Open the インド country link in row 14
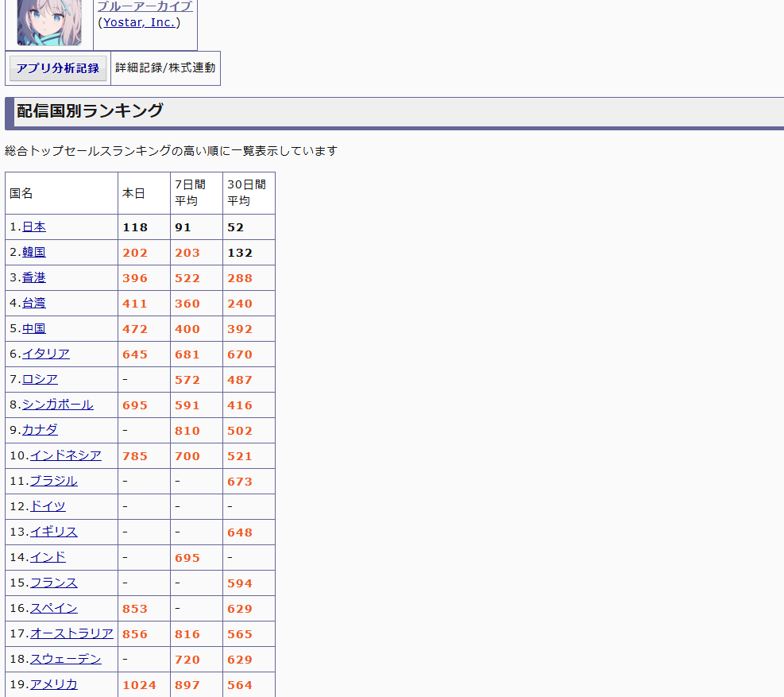Screen dimensions: 784x697 click(x=48, y=557)
